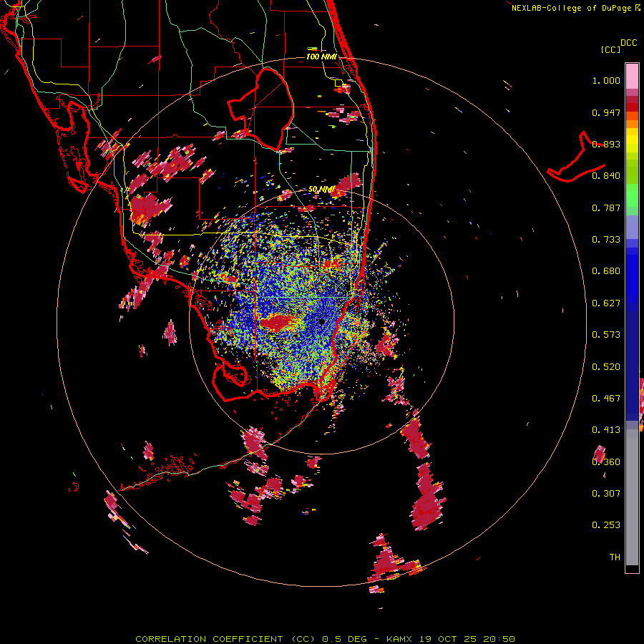Screen dimensions: 644x644
Task: Click the 0.733 scale value
Action: pos(606,240)
